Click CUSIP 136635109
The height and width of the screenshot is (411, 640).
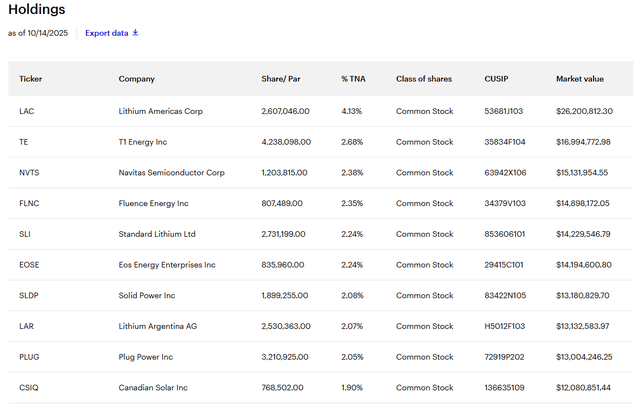pyautogui.click(x=504, y=388)
